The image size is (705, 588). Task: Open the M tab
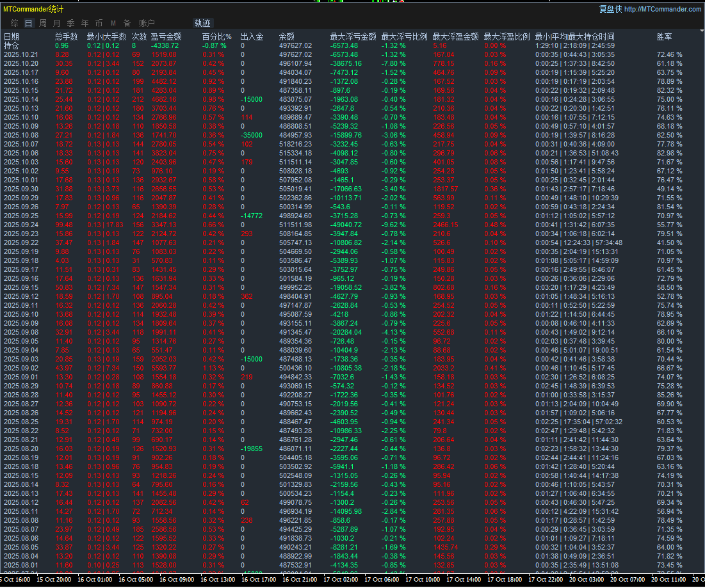(113, 23)
